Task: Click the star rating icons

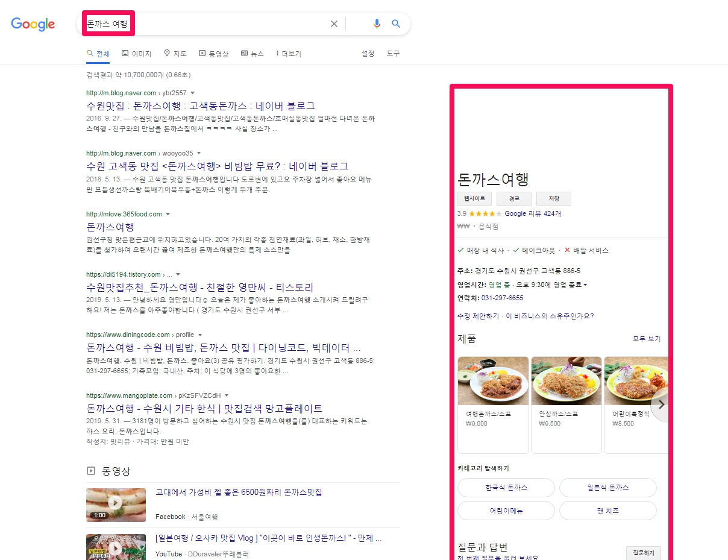Action: pyautogui.click(x=485, y=213)
